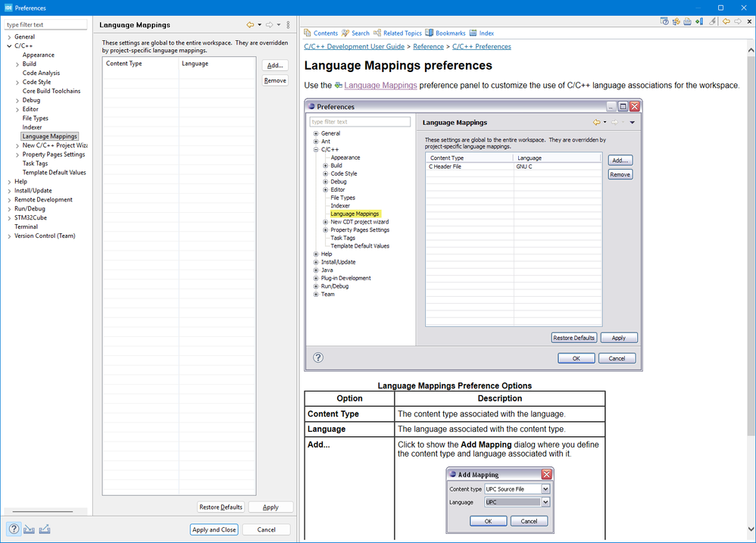This screenshot has width=756, height=543.
Task: Click the Export preferences icon
Action: (x=45, y=529)
